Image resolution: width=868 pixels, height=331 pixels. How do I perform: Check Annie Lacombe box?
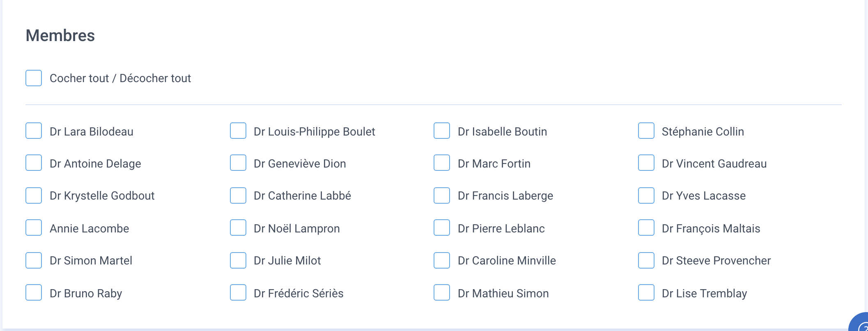(34, 228)
